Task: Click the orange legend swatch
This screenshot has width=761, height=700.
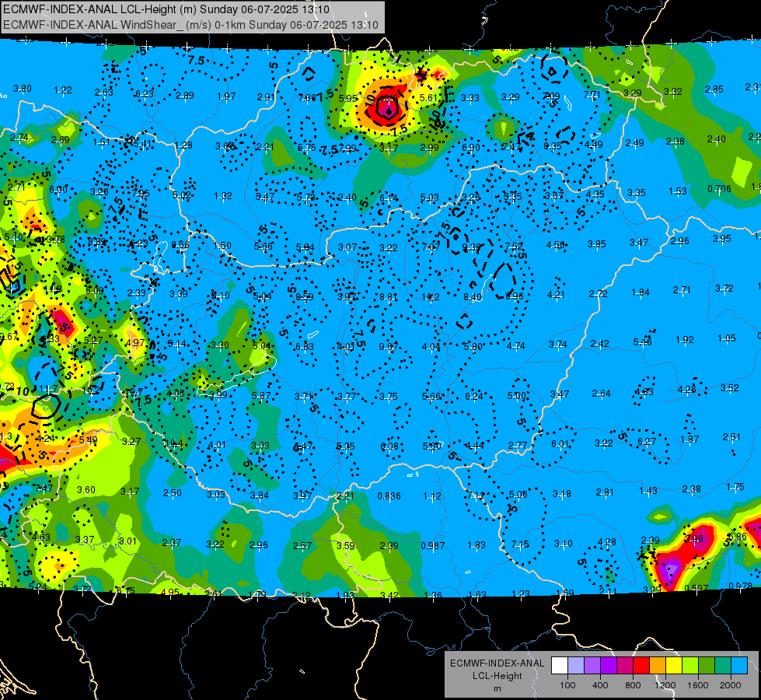Action: click(x=658, y=666)
